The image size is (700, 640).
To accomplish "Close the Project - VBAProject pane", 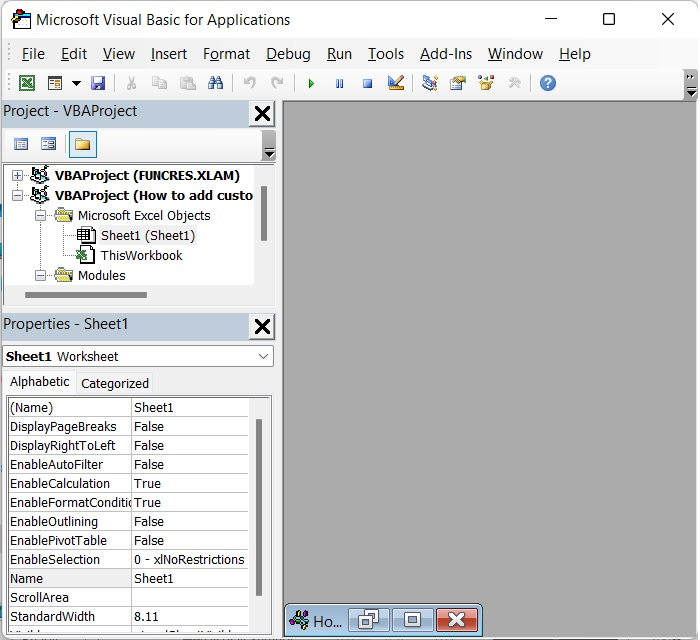I will coord(262,114).
